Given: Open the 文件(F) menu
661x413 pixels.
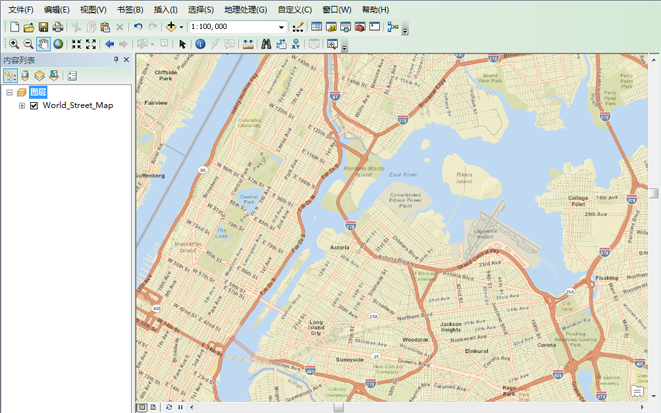Looking at the screenshot, I should tap(21, 10).
